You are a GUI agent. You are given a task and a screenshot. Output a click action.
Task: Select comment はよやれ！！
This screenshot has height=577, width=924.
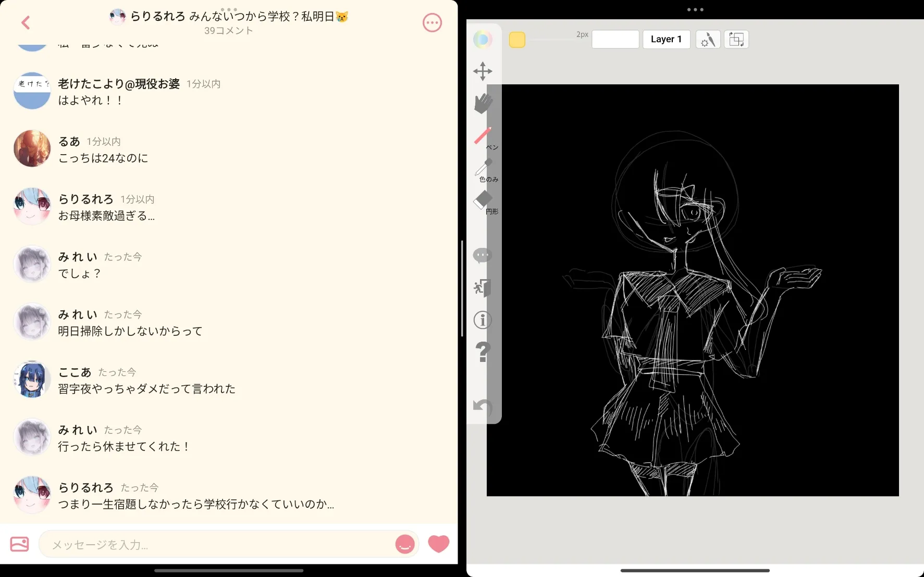coord(91,101)
